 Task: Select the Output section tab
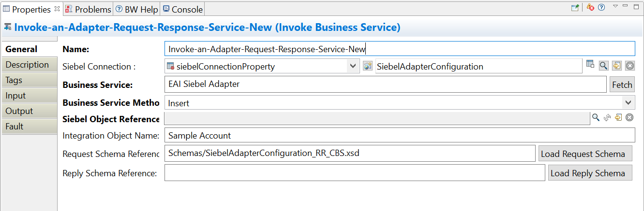pos(29,111)
